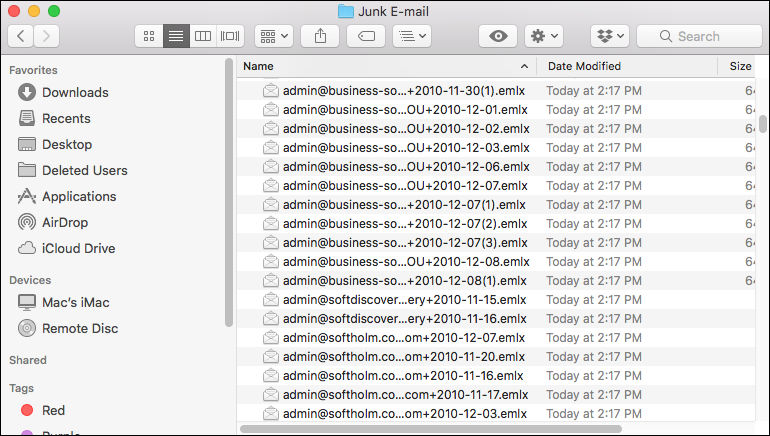Open the item arrangement dropdown
The image size is (770, 436).
click(x=273, y=36)
